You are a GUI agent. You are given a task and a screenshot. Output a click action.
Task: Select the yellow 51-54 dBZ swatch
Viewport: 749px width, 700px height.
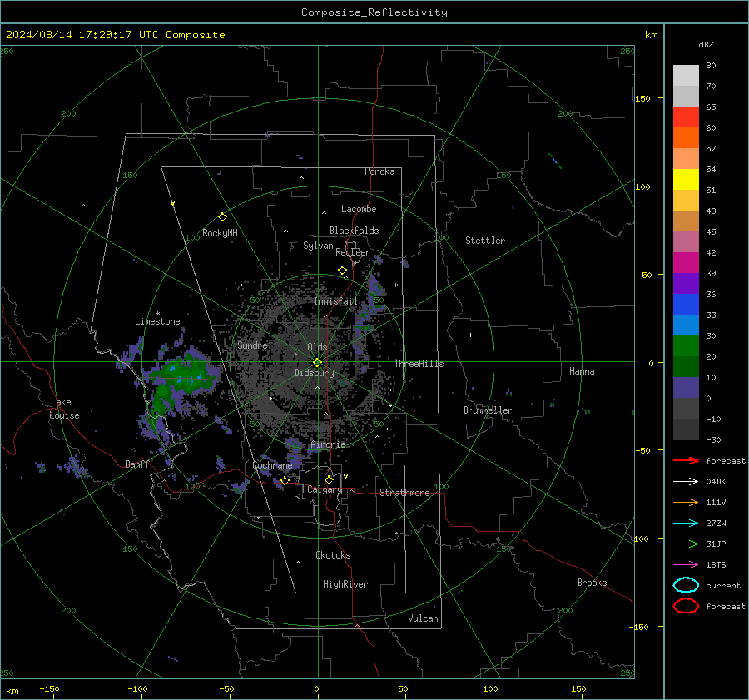pos(686,180)
